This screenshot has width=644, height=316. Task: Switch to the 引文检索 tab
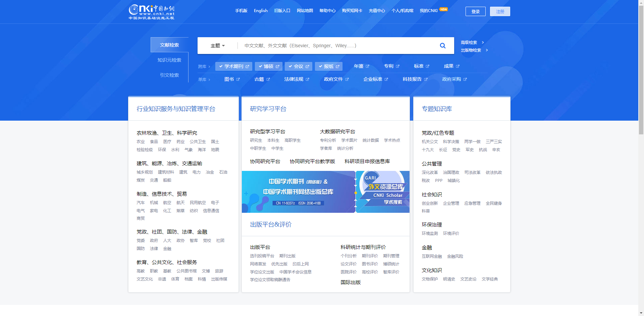point(169,75)
